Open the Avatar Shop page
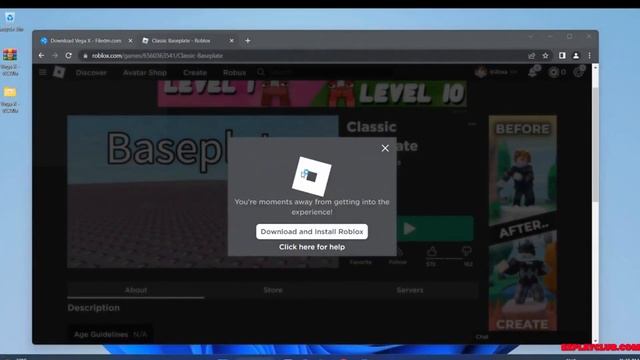640x360 pixels. click(145, 73)
